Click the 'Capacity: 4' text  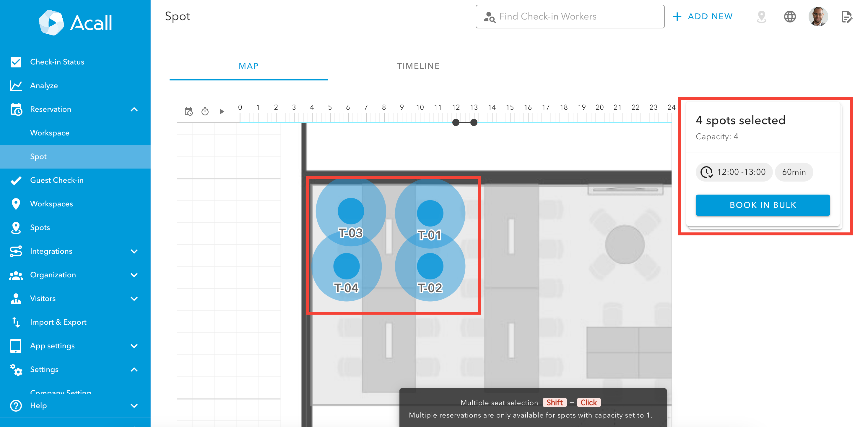pos(717,137)
